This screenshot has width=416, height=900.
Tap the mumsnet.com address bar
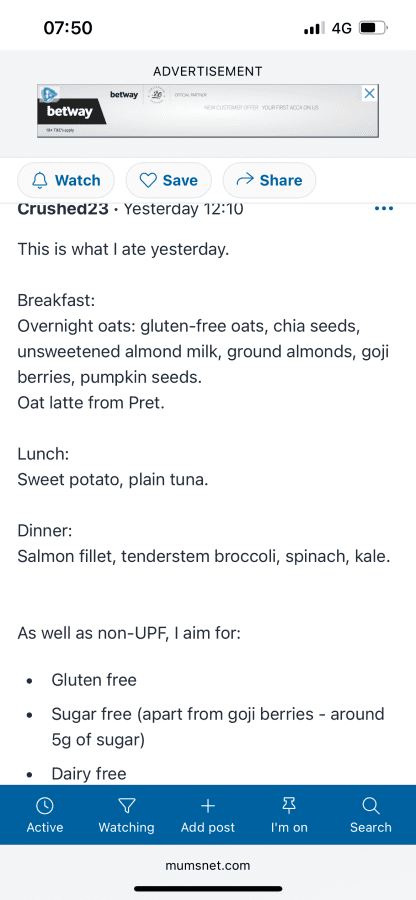[208, 866]
